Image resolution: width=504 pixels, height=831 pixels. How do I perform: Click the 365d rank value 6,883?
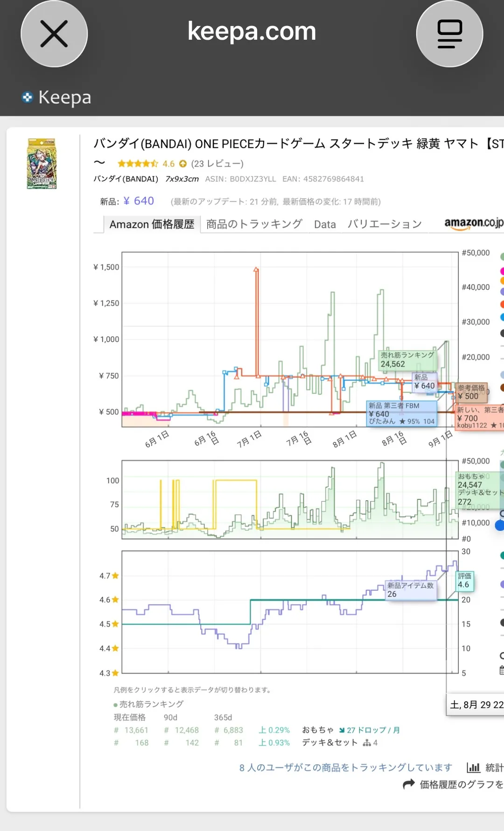coord(233,730)
